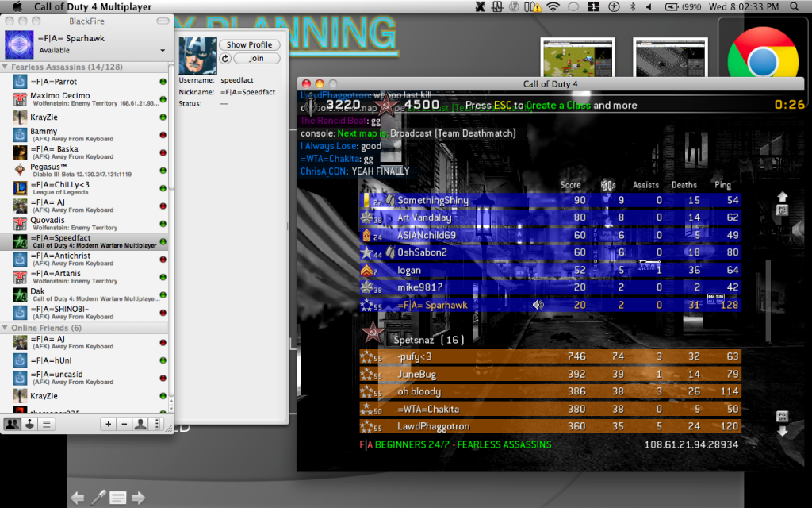Screen dimensions: 812x508
Task: Click the BlackFire toolbar toggle pill button
Action: click(x=163, y=21)
